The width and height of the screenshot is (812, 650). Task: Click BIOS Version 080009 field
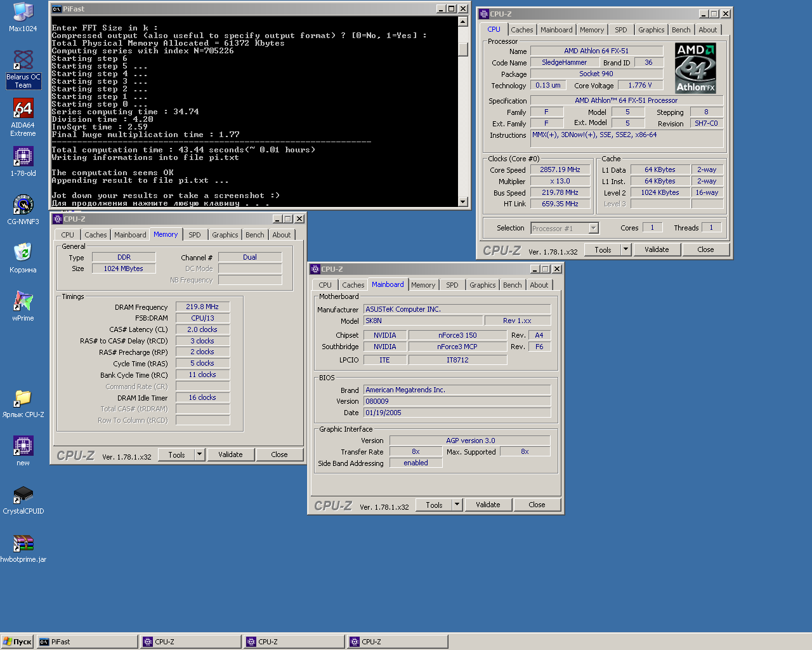pos(457,401)
